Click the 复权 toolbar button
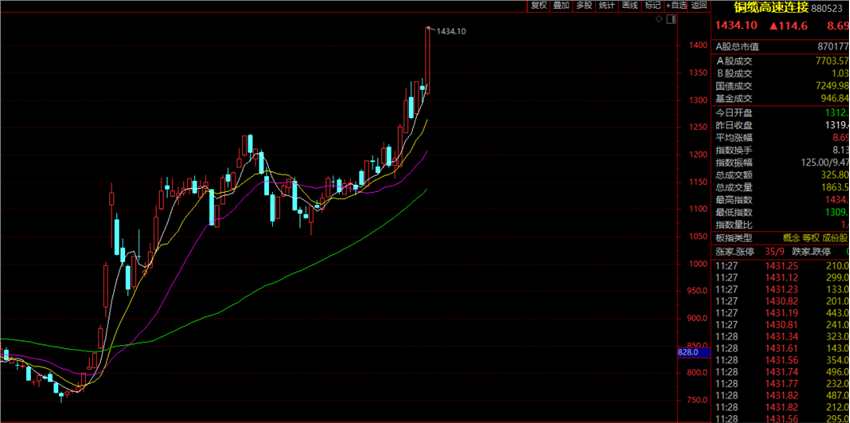Image resolution: width=850 pixels, height=423 pixels. pos(539,5)
